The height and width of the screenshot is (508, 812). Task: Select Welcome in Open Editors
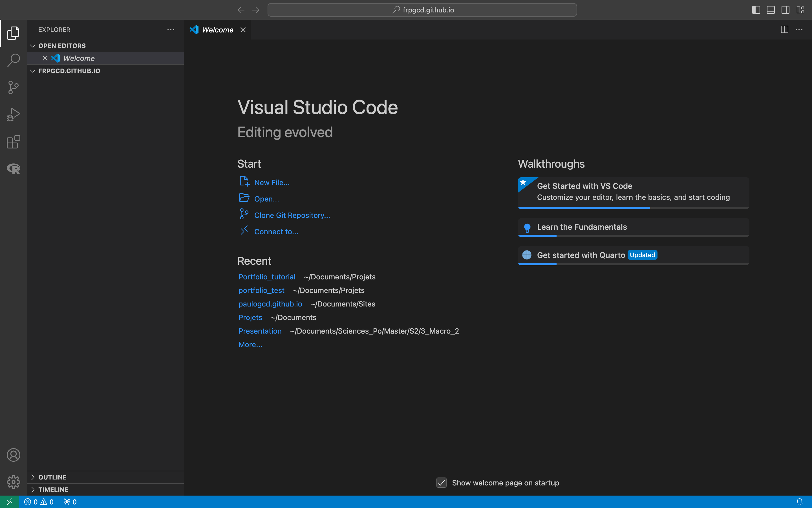105,58
